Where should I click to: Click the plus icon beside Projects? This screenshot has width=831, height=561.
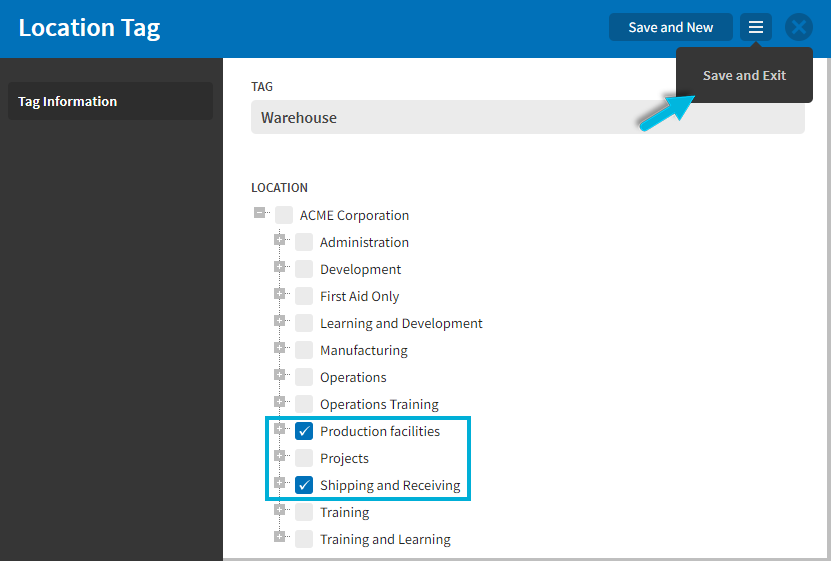(279, 456)
